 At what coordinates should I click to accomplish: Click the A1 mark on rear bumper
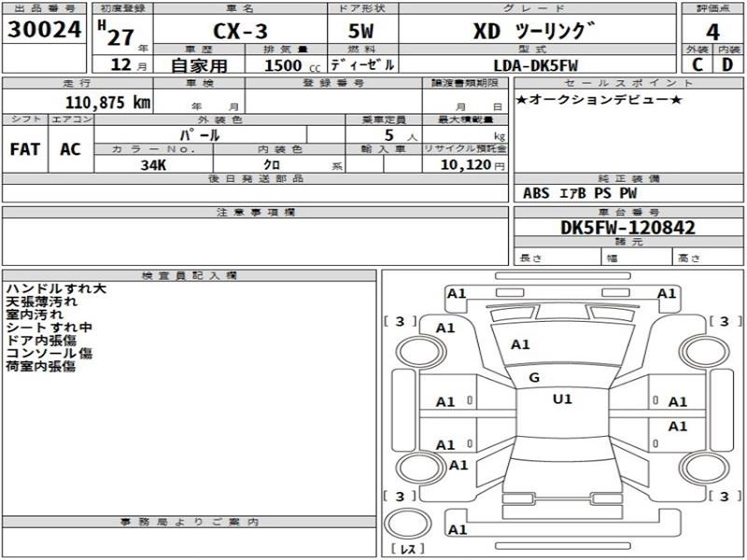[x=458, y=529]
